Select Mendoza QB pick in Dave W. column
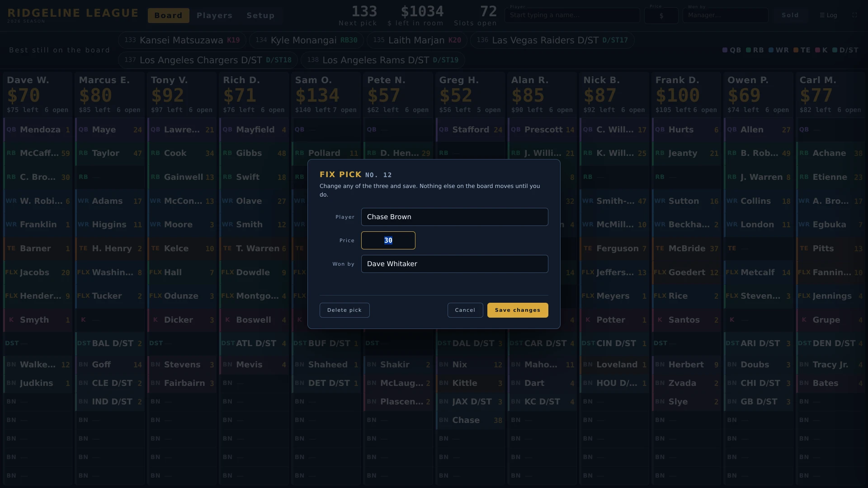The height and width of the screenshot is (488, 868). pyautogui.click(x=38, y=130)
